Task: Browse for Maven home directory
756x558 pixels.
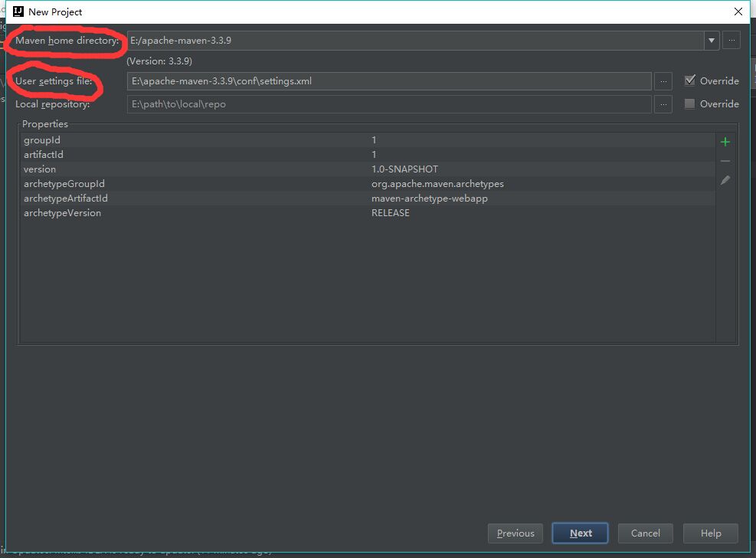Action: 731,41
